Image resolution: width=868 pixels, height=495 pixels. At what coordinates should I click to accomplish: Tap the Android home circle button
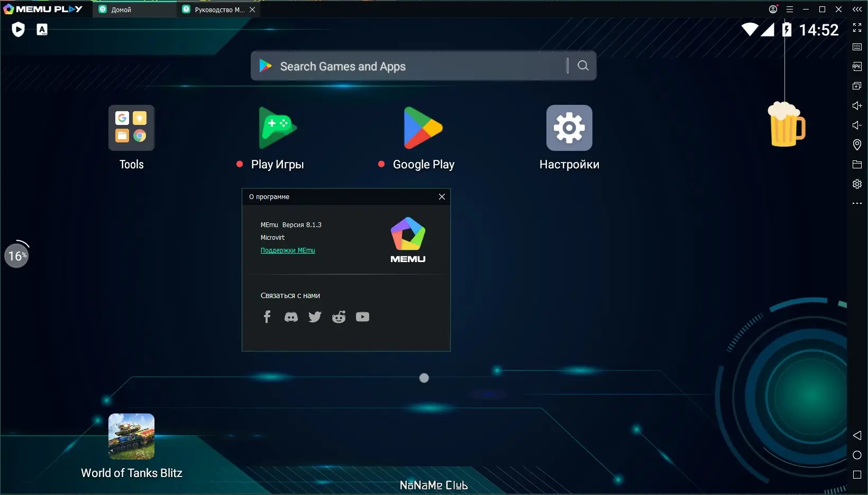tap(857, 455)
